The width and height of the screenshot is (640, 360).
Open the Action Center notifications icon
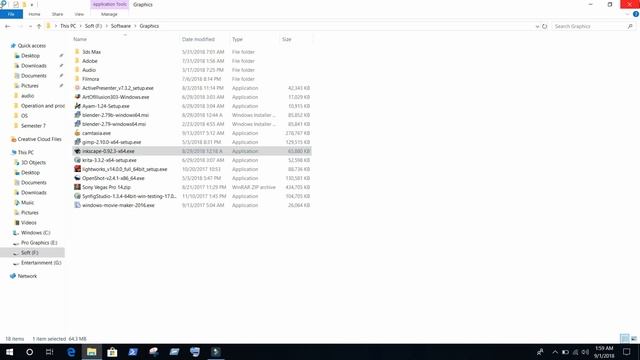tap(627, 352)
